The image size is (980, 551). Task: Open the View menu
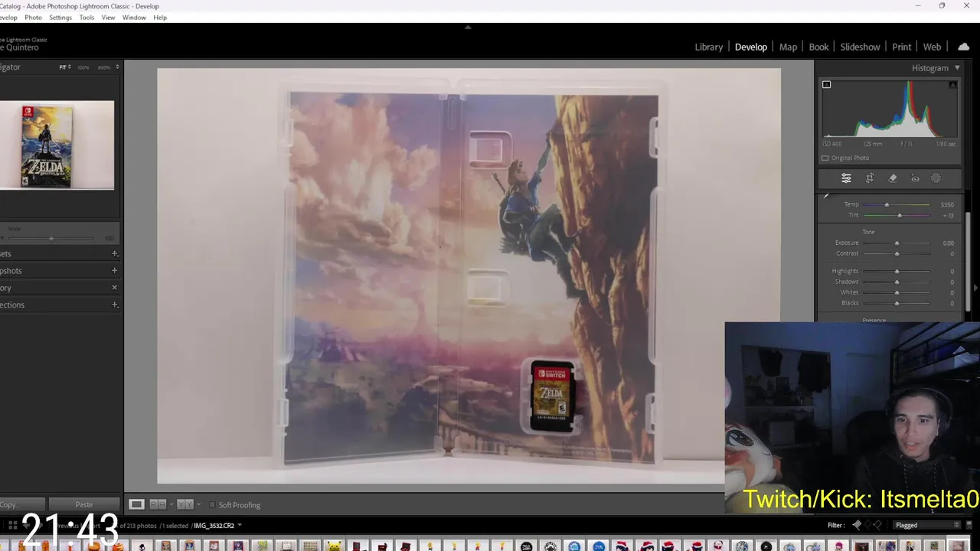tap(108, 18)
